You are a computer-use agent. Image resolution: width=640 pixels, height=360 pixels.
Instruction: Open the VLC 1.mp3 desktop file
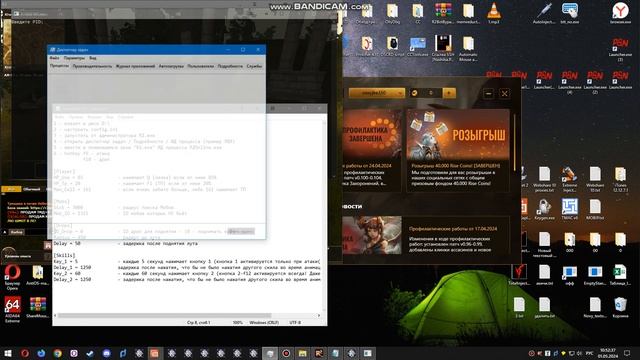493,13
